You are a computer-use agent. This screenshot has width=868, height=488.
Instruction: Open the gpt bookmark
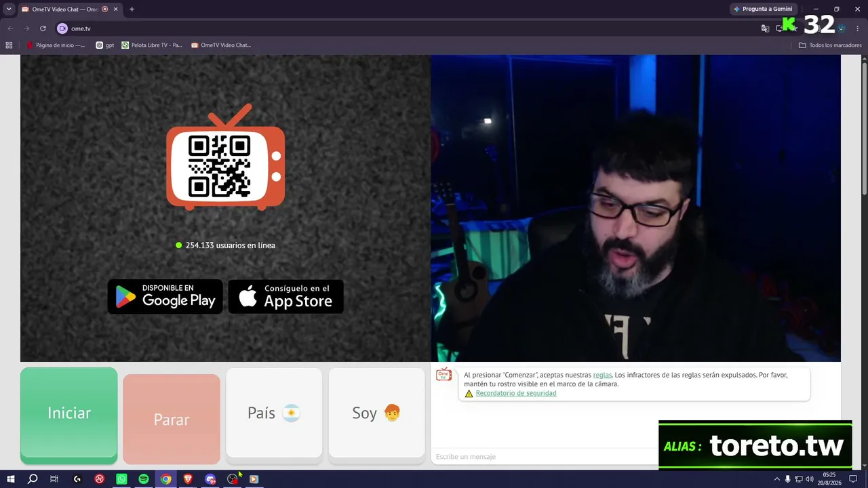pyautogui.click(x=105, y=45)
